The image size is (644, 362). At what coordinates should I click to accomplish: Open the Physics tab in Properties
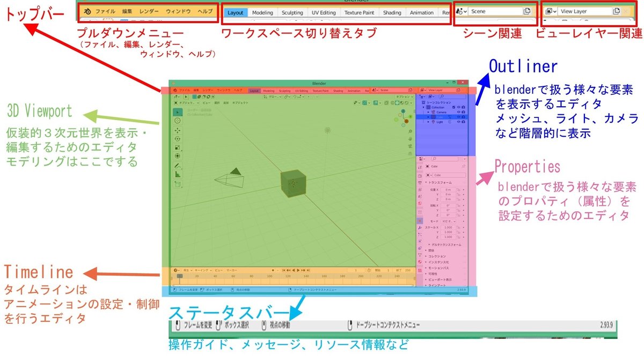pos(420,241)
